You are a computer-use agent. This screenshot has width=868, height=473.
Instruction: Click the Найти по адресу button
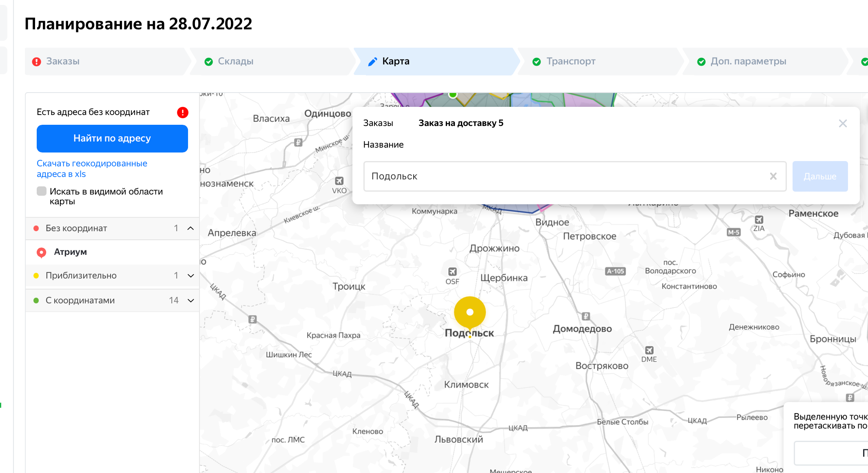click(x=112, y=139)
